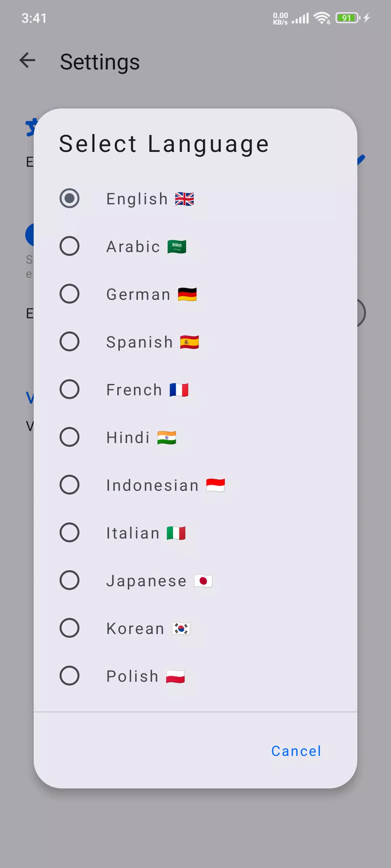Tap the German flag icon
The image size is (391, 868).
187,294
